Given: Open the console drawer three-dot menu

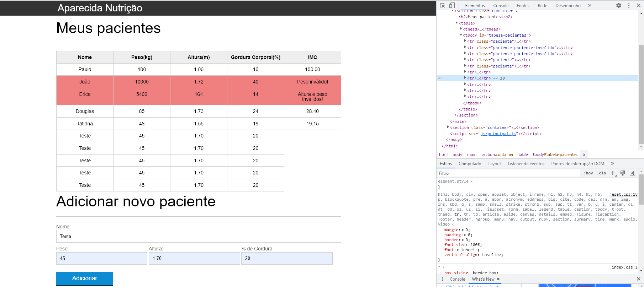Looking at the screenshot, I should click(x=443, y=279).
